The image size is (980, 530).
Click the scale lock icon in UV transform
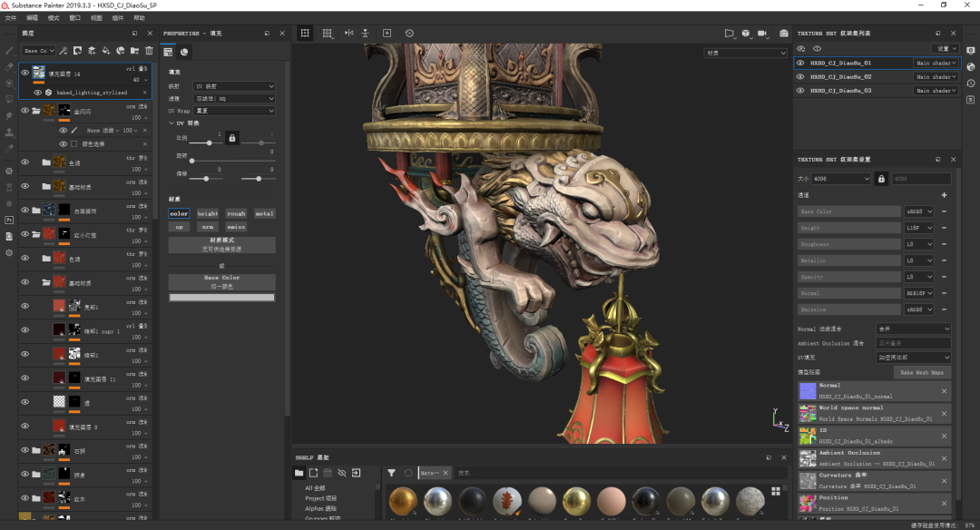231,138
